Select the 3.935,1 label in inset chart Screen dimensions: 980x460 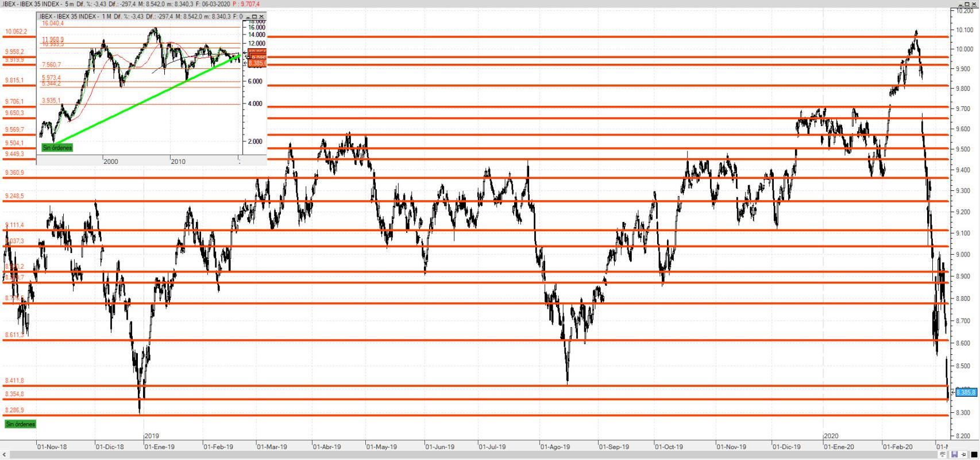pyautogui.click(x=51, y=101)
